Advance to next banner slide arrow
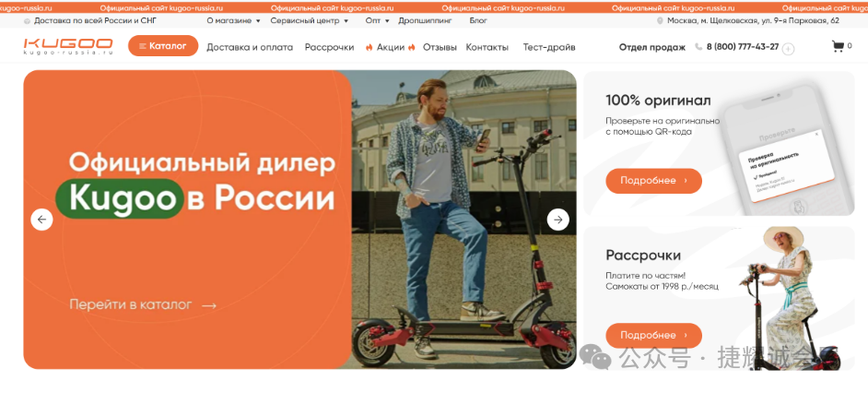Image resolution: width=868 pixels, height=393 pixels. click(x=558, y=220)
